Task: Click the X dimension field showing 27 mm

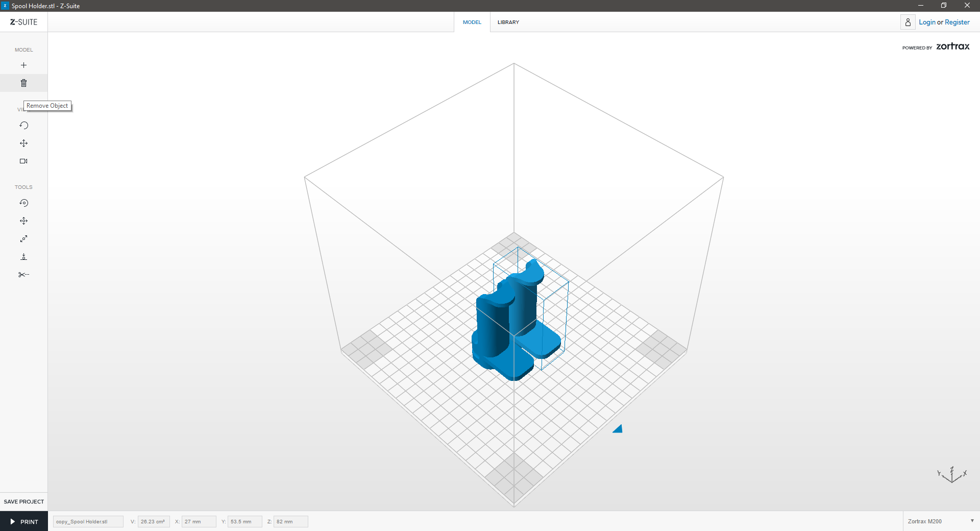Action: click(x=199, y=522)
